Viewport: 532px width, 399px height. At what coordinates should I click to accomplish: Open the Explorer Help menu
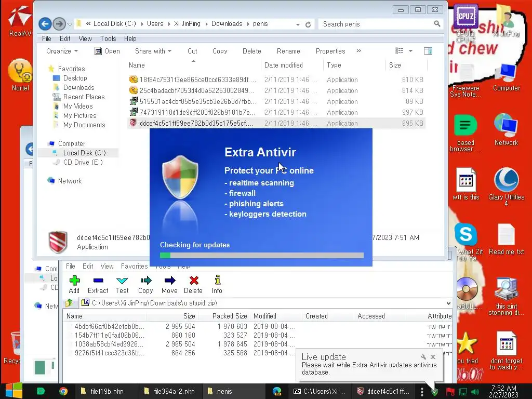pos(130,38)
